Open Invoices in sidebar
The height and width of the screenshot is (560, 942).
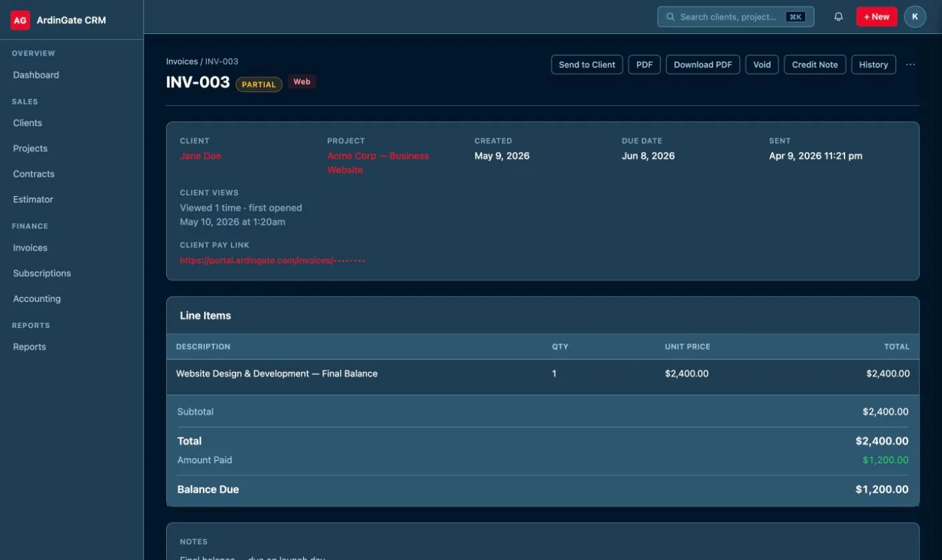pos(30,247)
